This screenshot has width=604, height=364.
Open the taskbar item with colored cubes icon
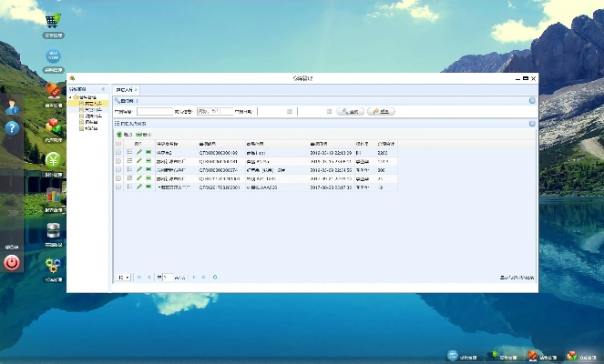click(582, 357)
